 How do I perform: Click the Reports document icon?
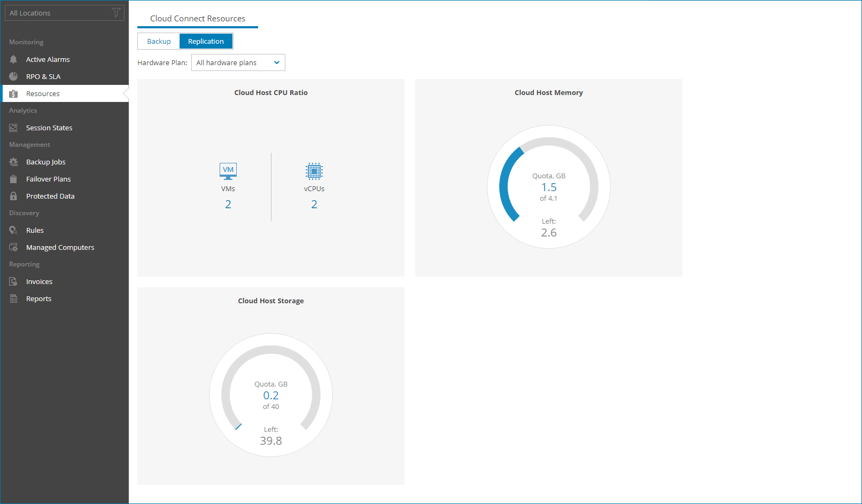tap(13, 298)
